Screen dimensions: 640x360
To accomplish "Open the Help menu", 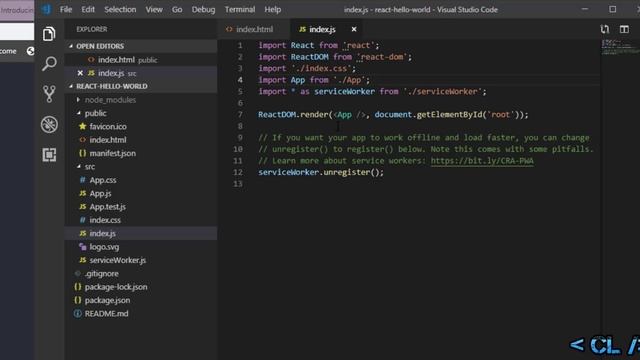I will (x=273, y=9).
